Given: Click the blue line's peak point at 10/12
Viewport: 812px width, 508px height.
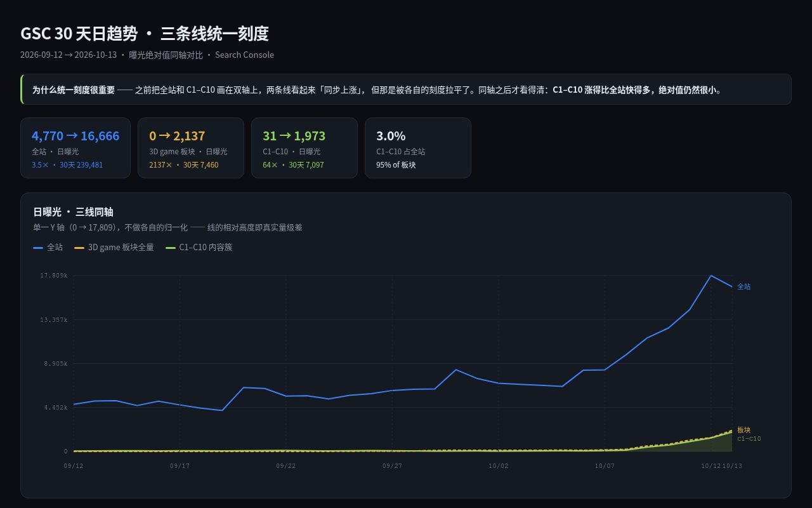Looking at the screenshot, I should [711, 276].
